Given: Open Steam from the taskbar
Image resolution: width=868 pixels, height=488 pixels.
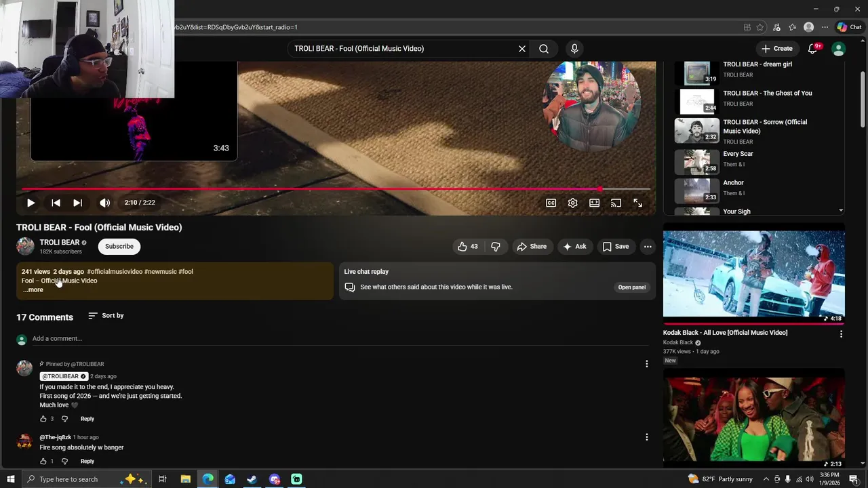Looking at the screenshot, I should [252, 479].
